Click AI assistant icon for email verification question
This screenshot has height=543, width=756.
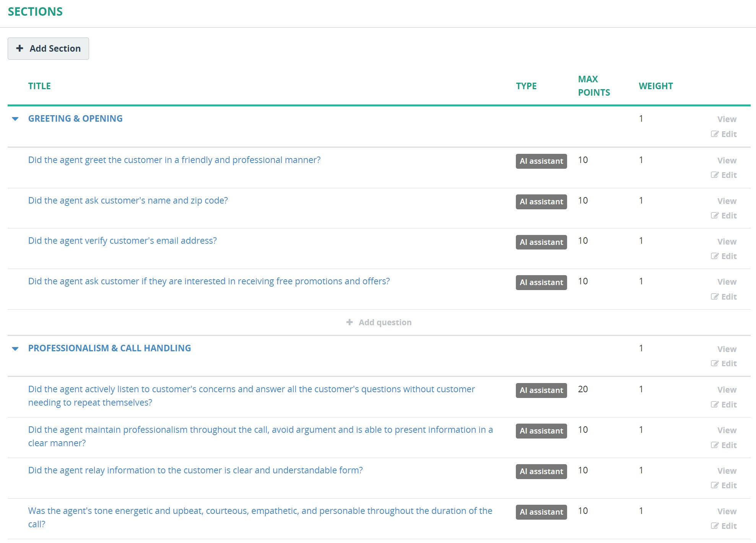point(541,241)
